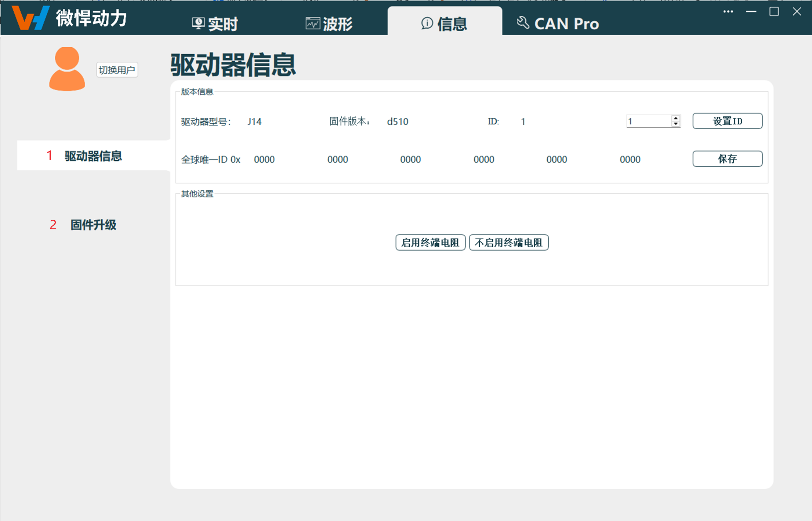Disable terminating resistor via 不启用终端电阻
812x521 pixels.
pos(509,243)
